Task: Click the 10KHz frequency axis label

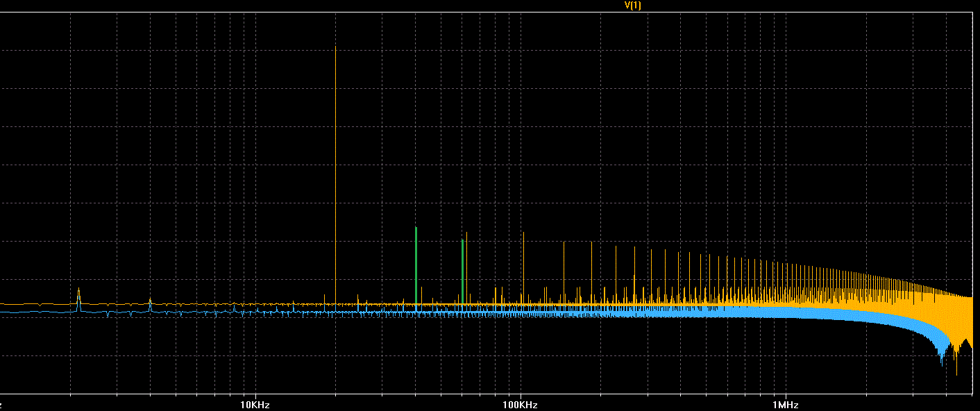Action: 255,405
